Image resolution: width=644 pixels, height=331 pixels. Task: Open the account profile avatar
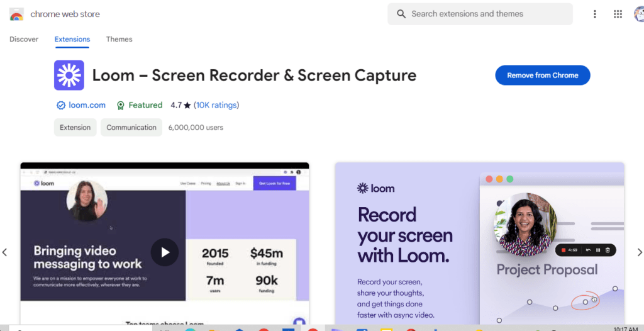[x=639, y=14]
